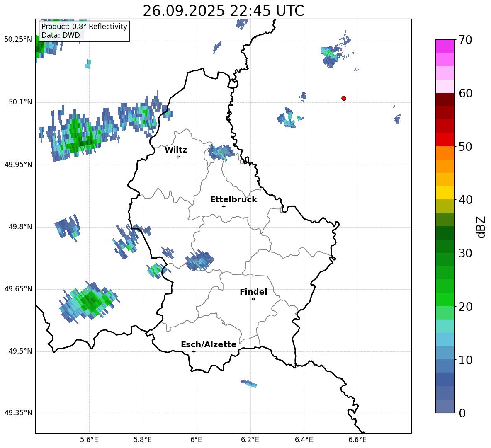The image size is (491, 448).
Task: Click the Findel station label
Action: point(253,292)
